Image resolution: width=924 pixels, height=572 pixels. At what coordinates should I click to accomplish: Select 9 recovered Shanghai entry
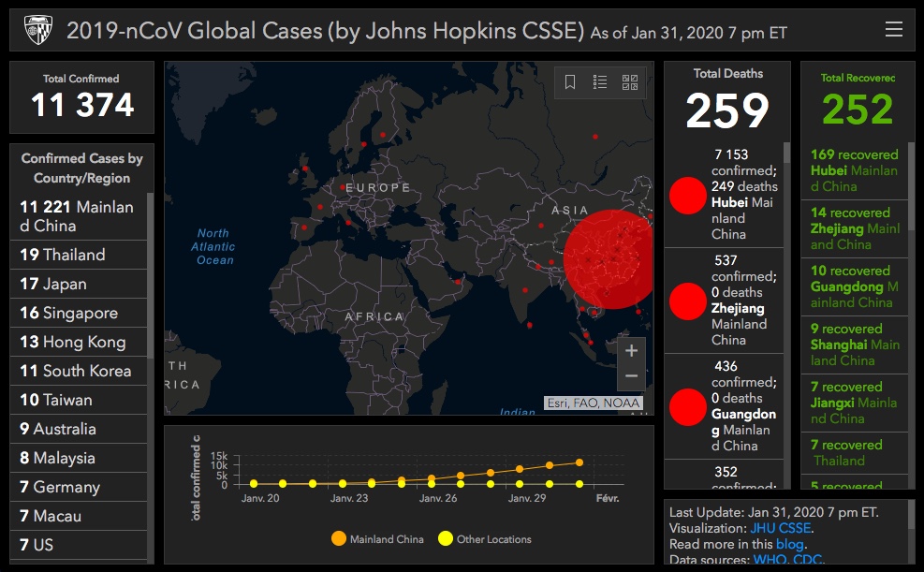855,345
